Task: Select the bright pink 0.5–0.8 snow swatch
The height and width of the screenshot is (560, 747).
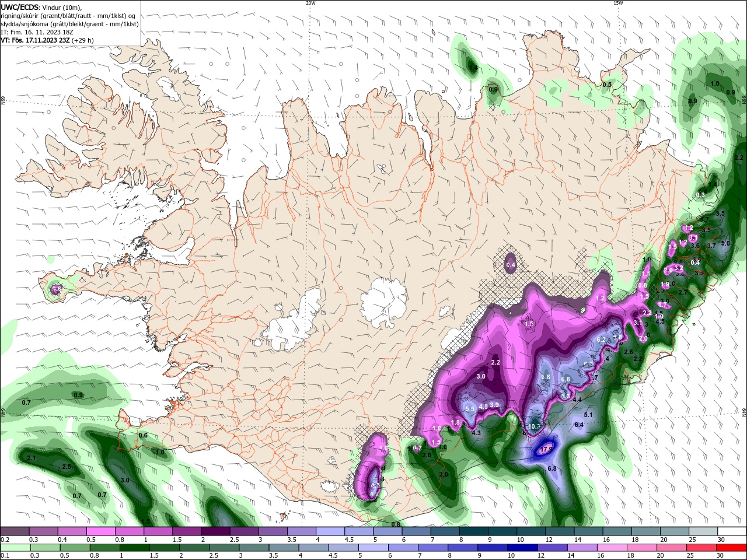Action: pos(100,532)
